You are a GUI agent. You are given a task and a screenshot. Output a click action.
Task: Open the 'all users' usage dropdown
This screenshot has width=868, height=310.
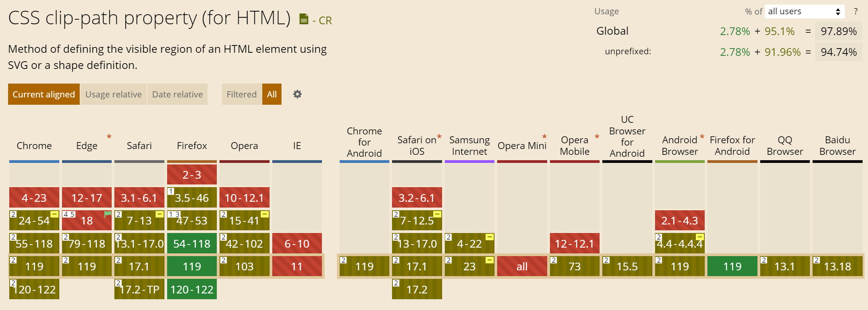tap(804, 11)
